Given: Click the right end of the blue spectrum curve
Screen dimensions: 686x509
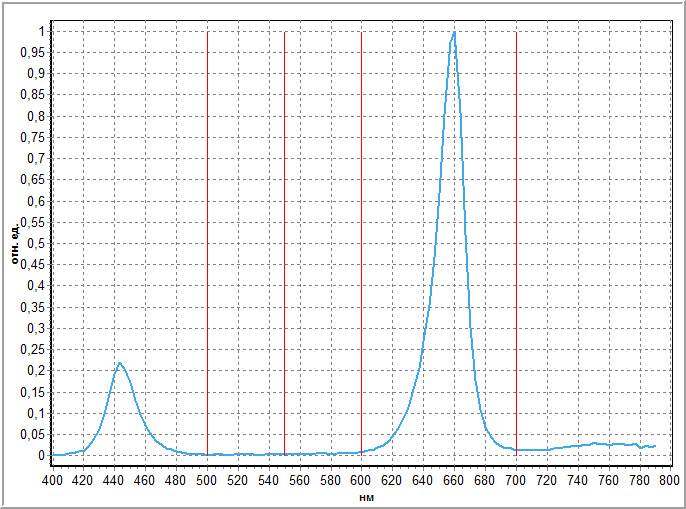Looking at the screenshot, I should click(655, 446).
